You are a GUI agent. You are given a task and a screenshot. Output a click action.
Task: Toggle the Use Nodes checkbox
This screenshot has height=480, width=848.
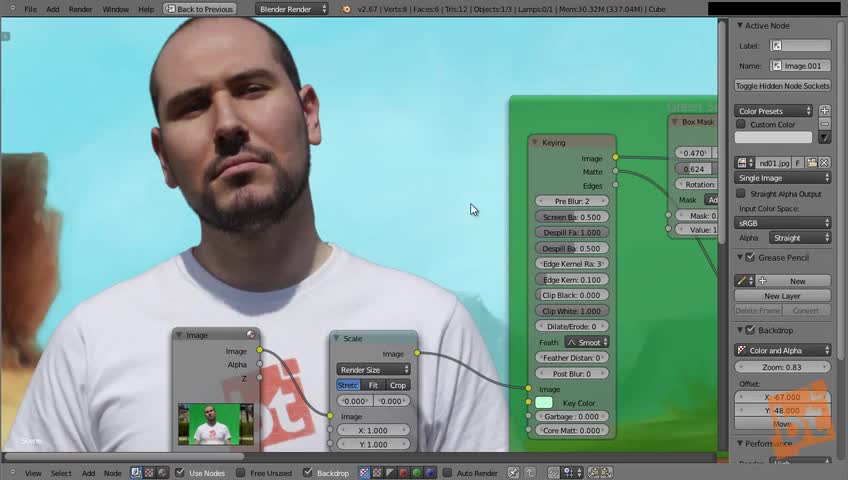(x=180, y=472)
